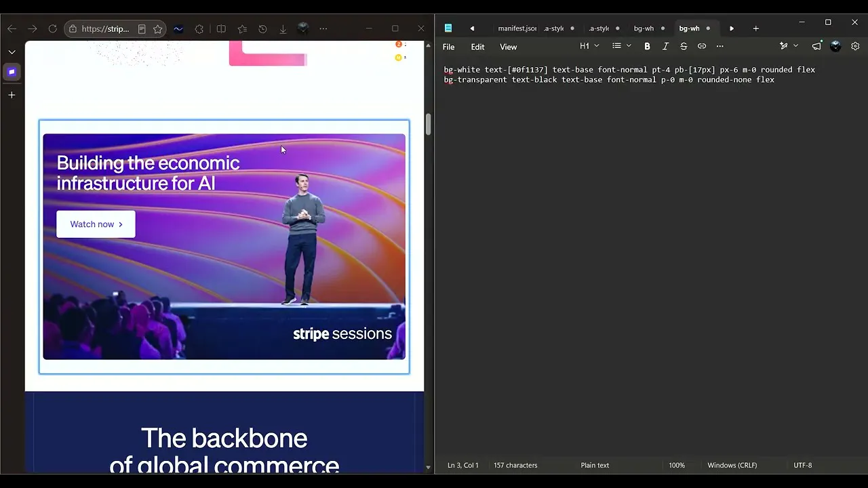
Task: Toggle strikethrough formatting in Notepad
Action: 684,46
